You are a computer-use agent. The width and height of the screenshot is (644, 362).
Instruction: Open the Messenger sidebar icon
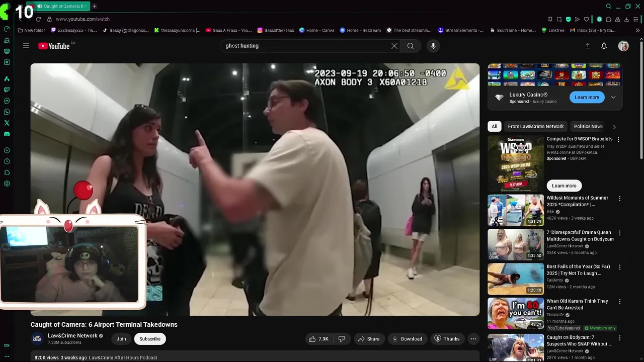pos(7,101)
